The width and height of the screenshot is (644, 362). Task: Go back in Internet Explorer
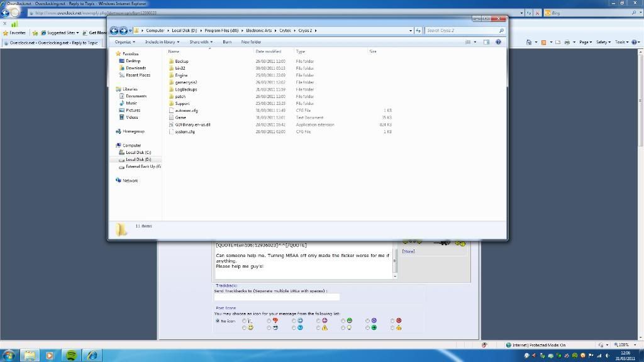click(x=5, y=13)
